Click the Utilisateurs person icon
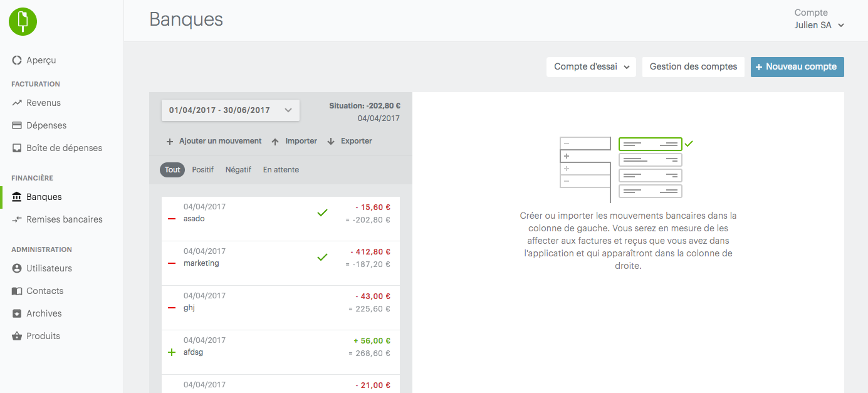Viewport: 868px width, 393px height. coord(17,268)
